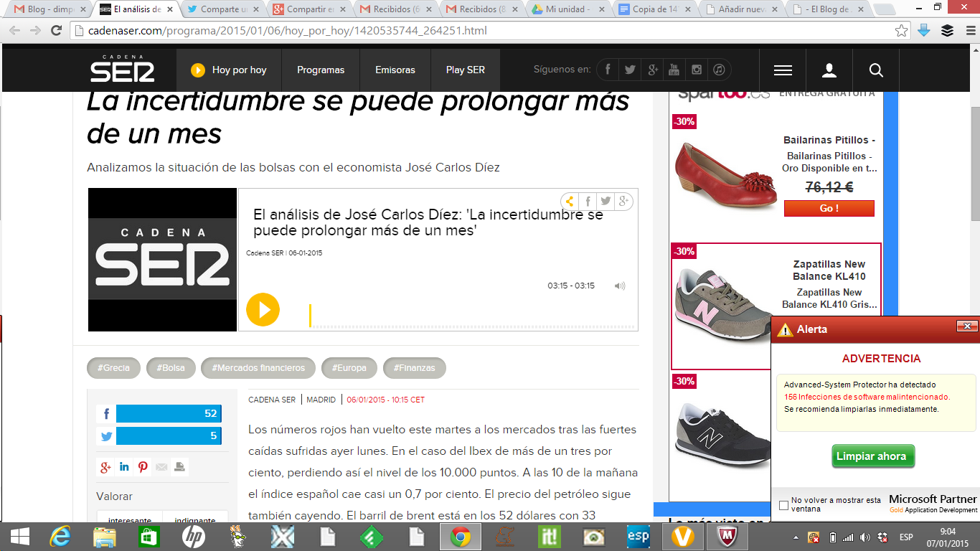Bookmark this page with the star icon
The image size is (980, 551).
(x=902, y=31)
